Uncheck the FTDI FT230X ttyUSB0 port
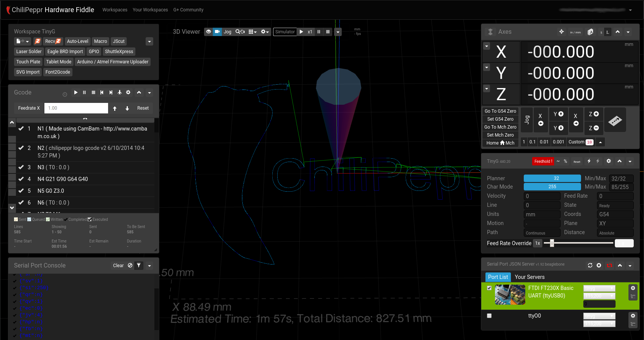 point(489,288)
